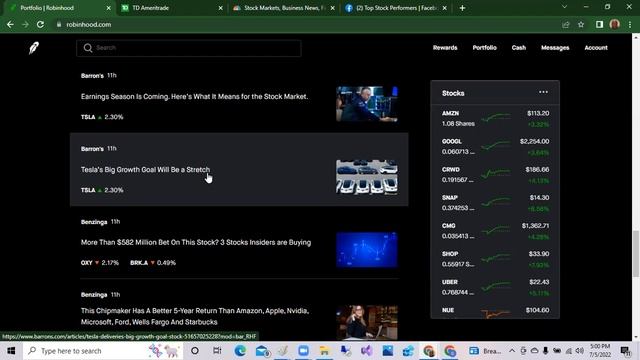Select AMZN in the Stocks list
Image resolution: width=640 pixels, height=360 pixels.
[495, 118]
